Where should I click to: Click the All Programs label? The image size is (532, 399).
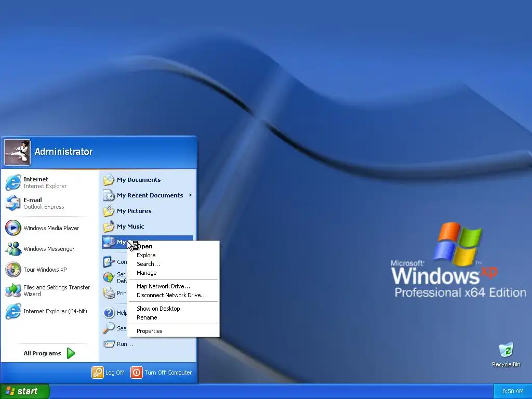(42, 353)
